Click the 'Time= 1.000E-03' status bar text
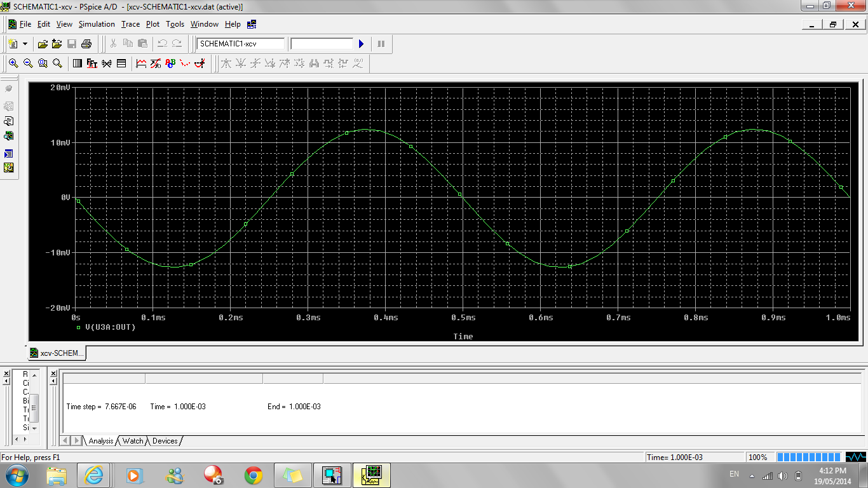Image resolution: width=868 pixels, height=488 pixels. pyautogui.click(x=675, y=457)
